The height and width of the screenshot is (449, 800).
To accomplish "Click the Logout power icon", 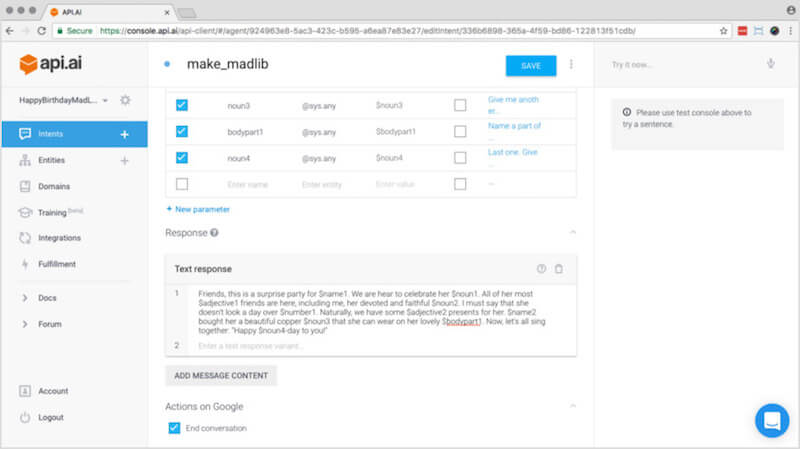I will [x=24, y=417].
